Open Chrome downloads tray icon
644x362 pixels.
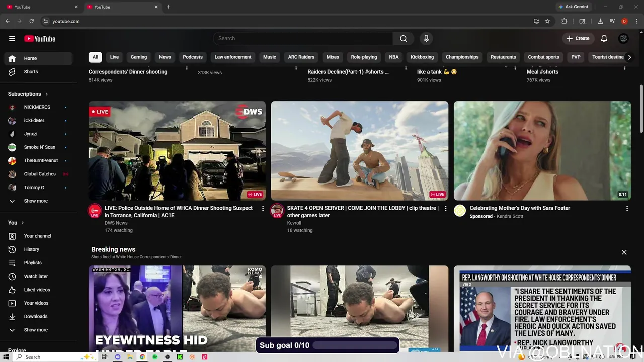point(600,21)
